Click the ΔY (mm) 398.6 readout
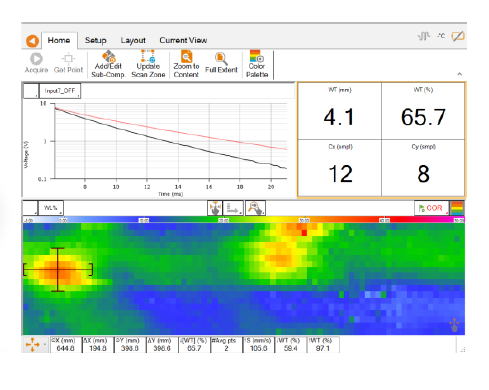The height and width of the screenshot is (390, 489). tap(162, 344)
